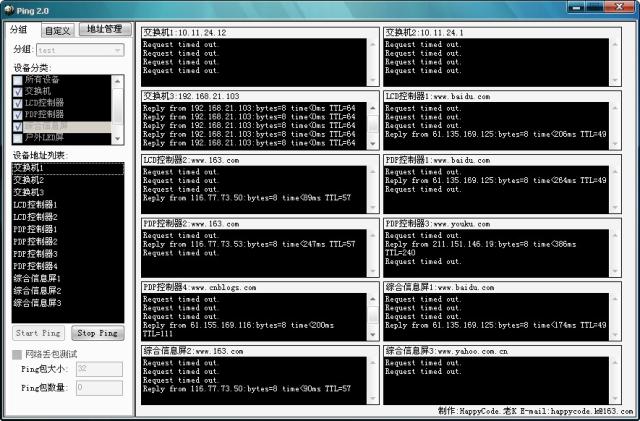
Task: Click scroll up arrow in 交换机1 panel
Action: click(372, 44)
